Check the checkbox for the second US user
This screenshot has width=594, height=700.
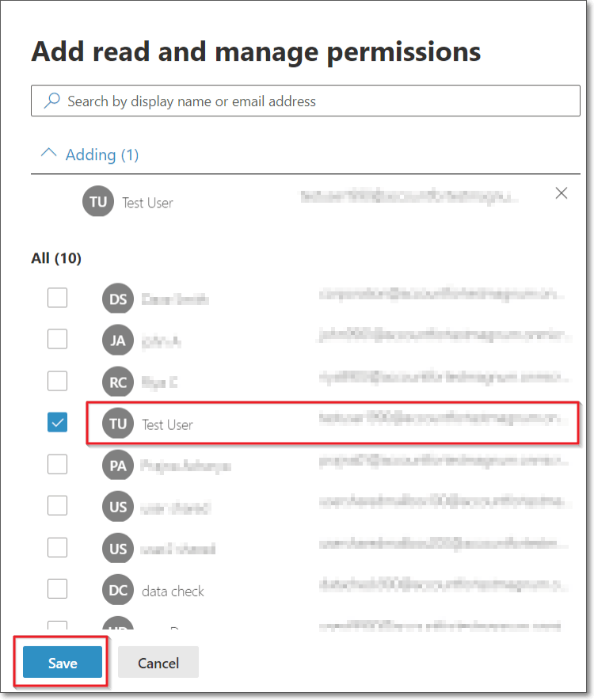click(57, 547)
